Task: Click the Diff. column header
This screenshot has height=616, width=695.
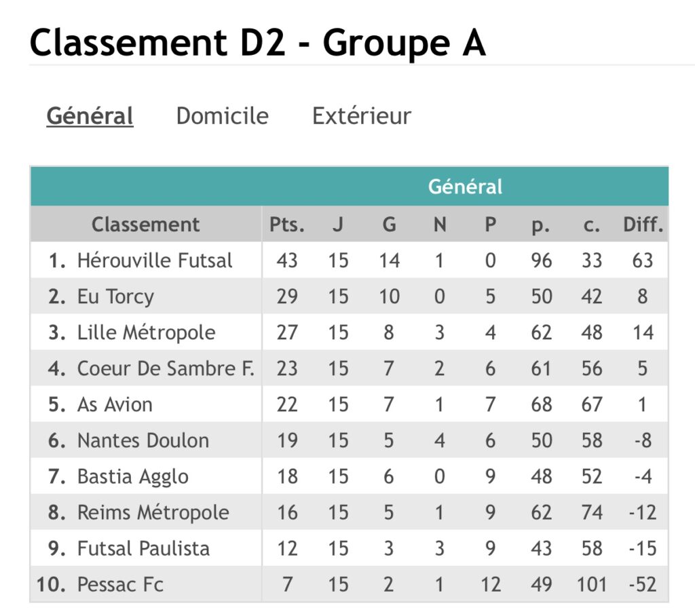Action: coord(643,225)
